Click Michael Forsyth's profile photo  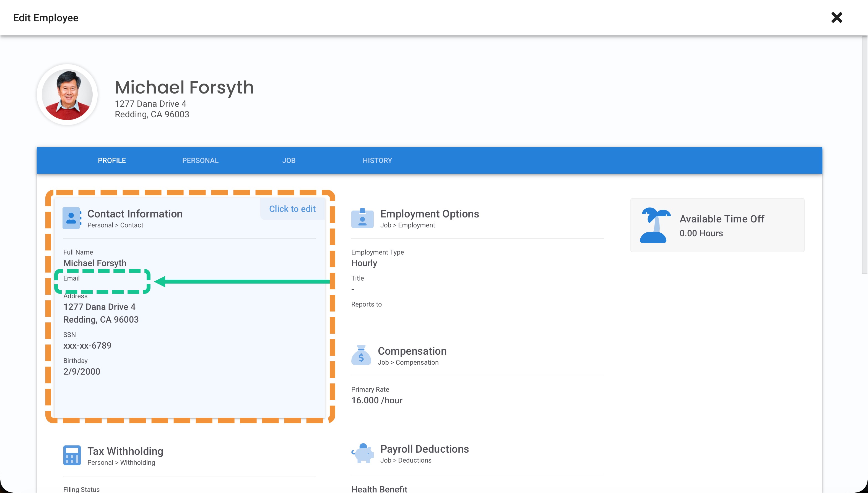67,95
